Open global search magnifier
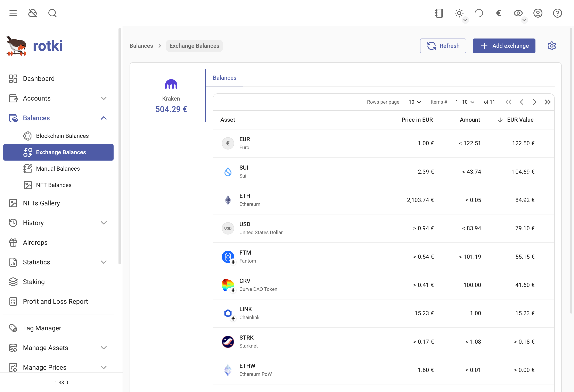Screen dimensions: 574x392 [52, 13]
